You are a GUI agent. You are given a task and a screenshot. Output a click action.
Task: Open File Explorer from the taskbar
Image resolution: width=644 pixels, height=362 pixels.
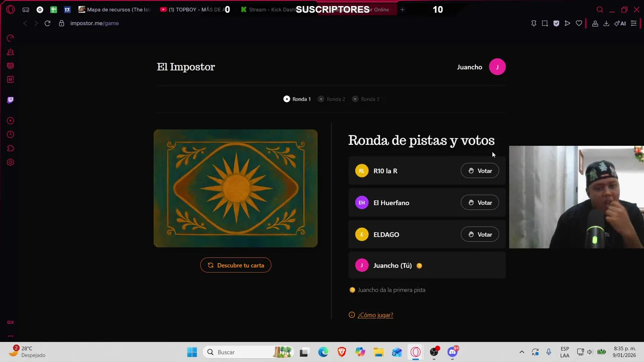378,352
